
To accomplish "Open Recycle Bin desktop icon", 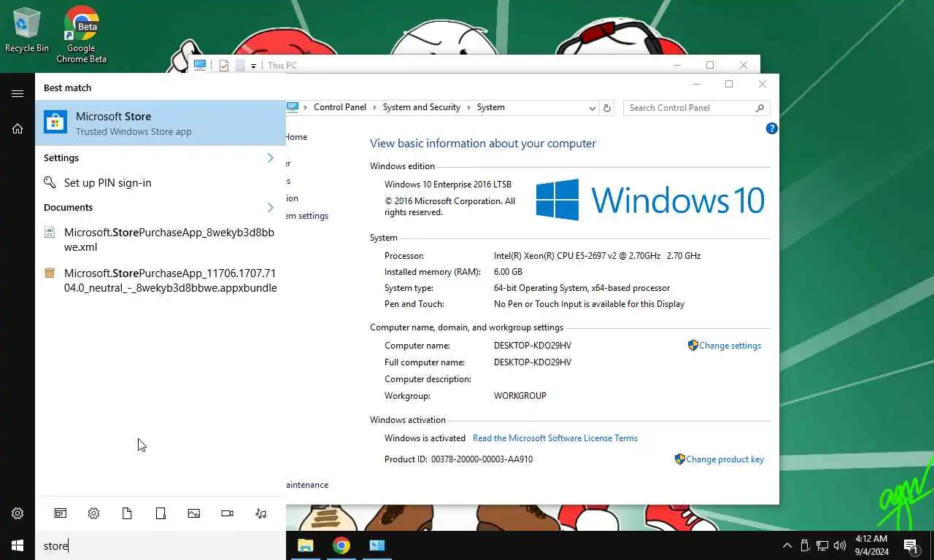I will coord(27,30).
